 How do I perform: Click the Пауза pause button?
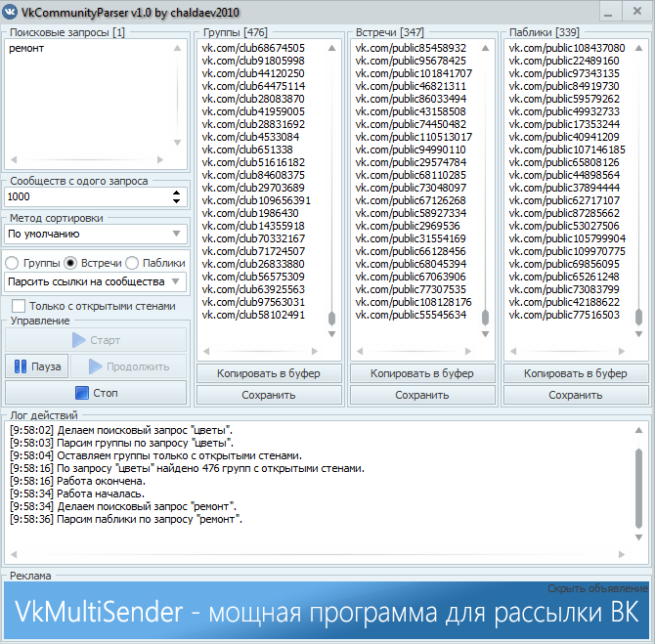(37, 366)
